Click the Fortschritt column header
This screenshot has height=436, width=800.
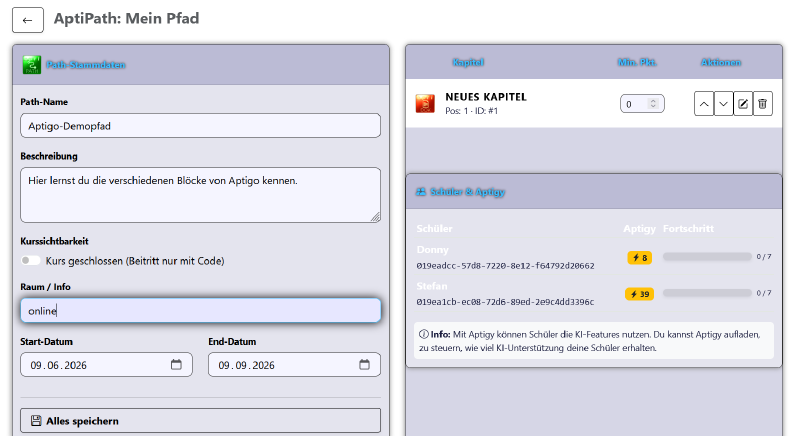coord(688,228)
